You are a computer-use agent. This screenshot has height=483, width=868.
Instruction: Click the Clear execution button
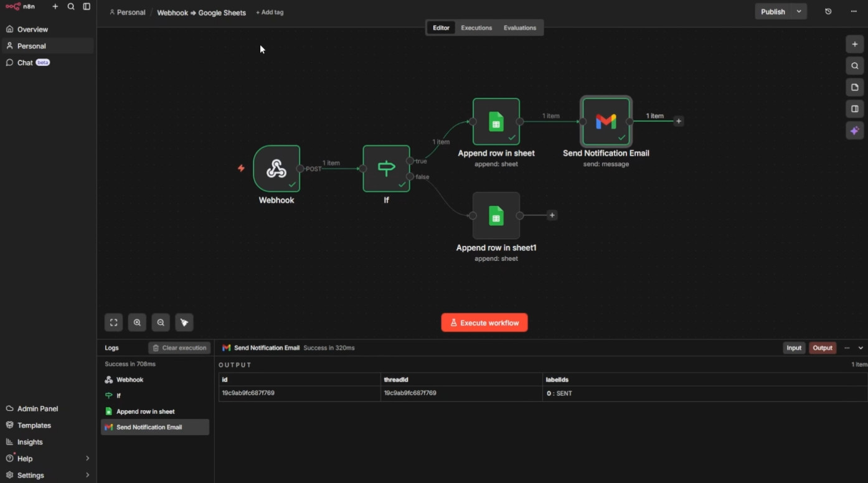(179, 348)
